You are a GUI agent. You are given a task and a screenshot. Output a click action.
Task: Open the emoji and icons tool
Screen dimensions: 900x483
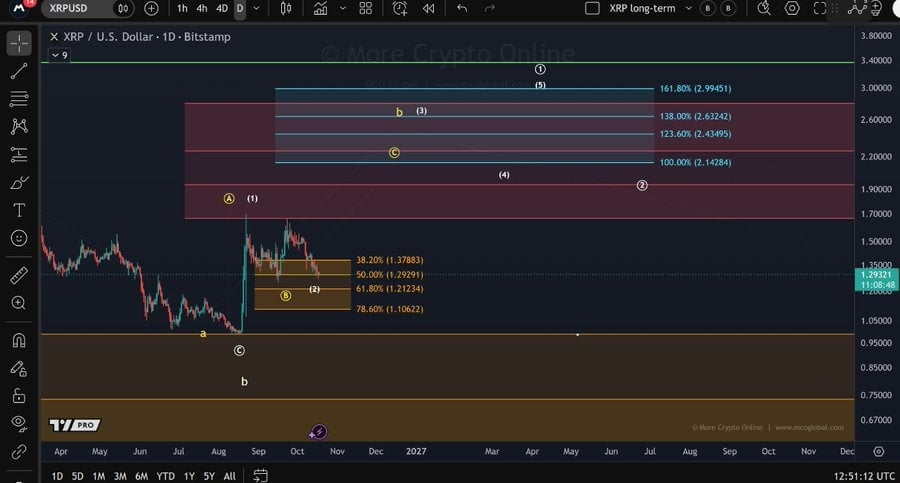point(19,238)
